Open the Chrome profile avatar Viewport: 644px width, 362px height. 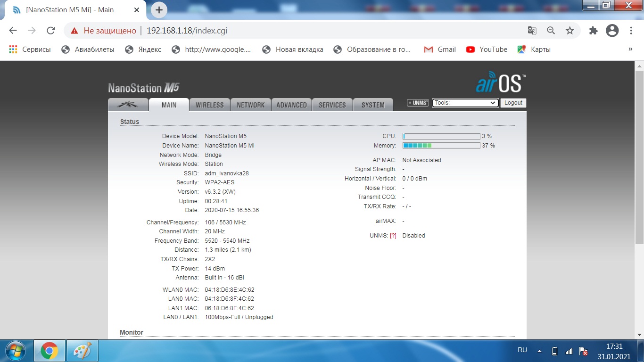[612, 31]
